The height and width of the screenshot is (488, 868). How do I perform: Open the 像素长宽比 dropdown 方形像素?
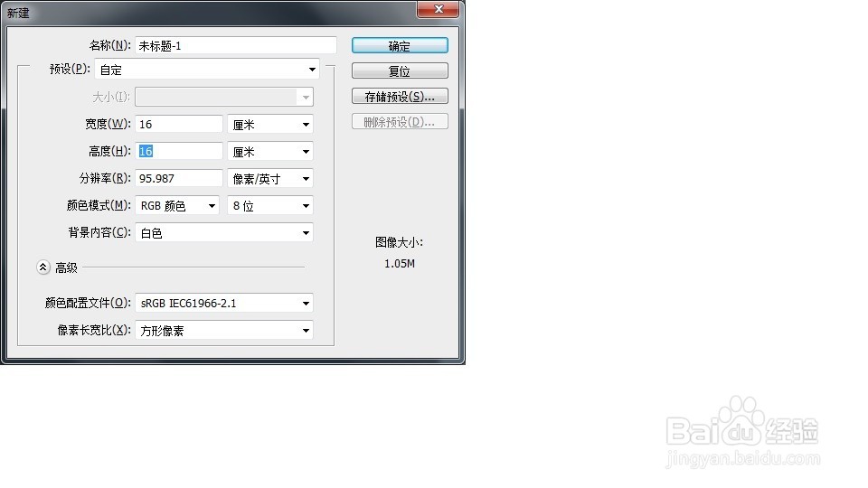click(224, 331)
